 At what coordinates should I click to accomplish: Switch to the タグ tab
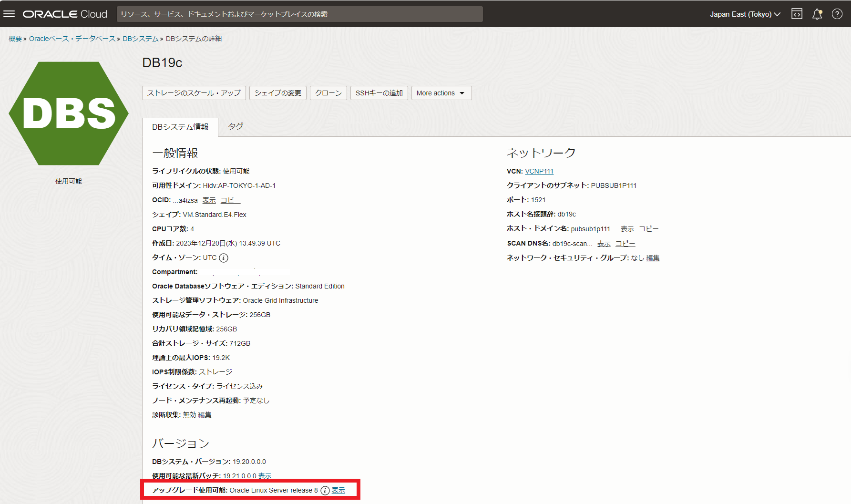pyautogui.click(x=236, y=126)
